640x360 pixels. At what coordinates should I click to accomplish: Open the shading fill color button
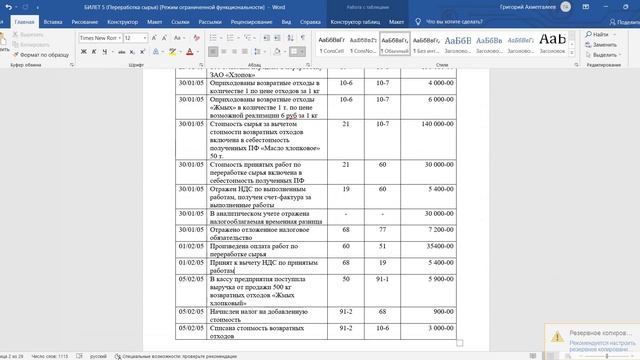coord(278,52)
